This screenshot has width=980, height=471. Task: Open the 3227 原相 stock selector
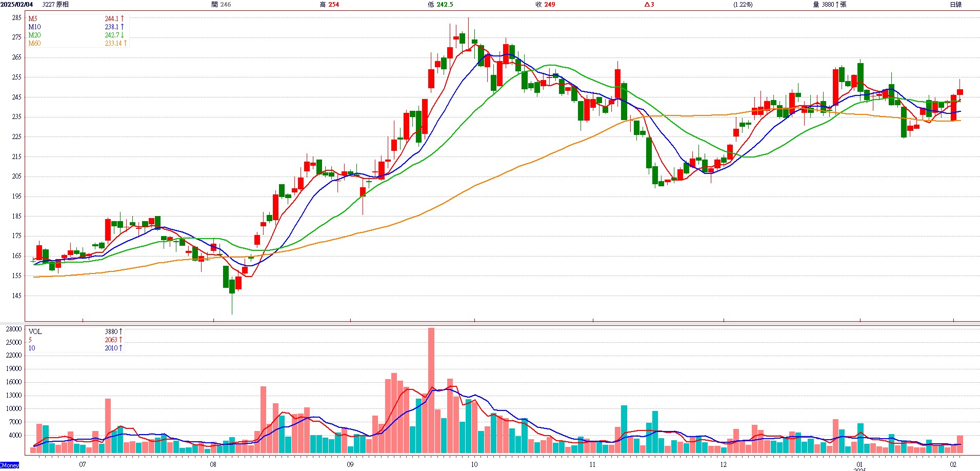[x=55, y=5]
